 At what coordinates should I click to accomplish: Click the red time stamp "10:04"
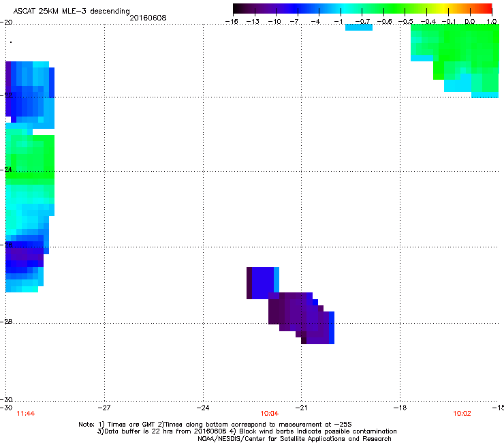pyautogui.click(x=269, y=414)
